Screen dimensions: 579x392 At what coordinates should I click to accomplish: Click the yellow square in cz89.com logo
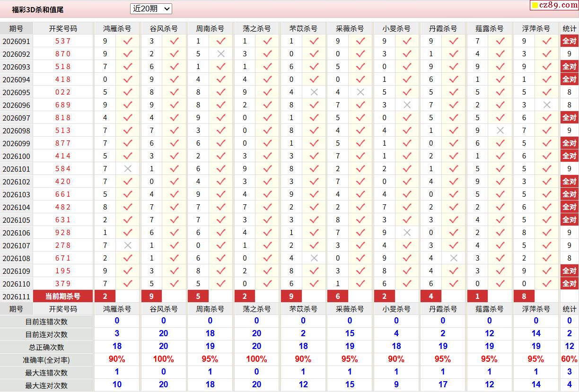pos(535,6)
